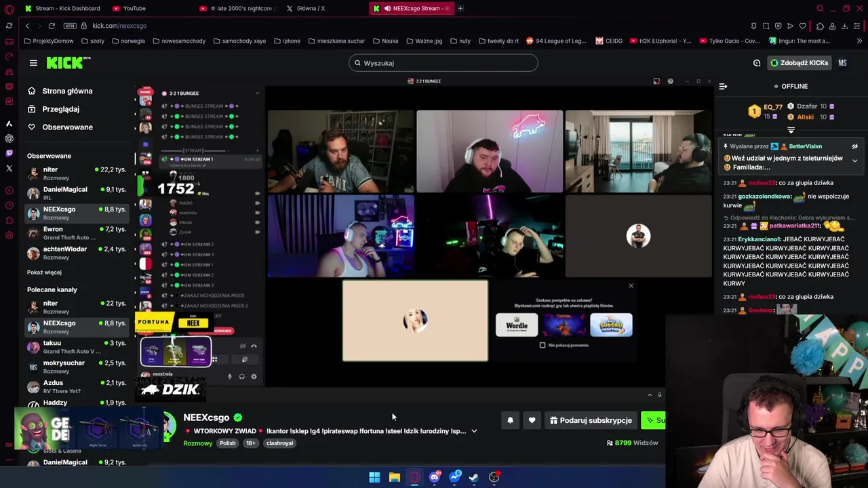Click the magnifier icon next to Zdobądź KICKs

pos(757,63)
